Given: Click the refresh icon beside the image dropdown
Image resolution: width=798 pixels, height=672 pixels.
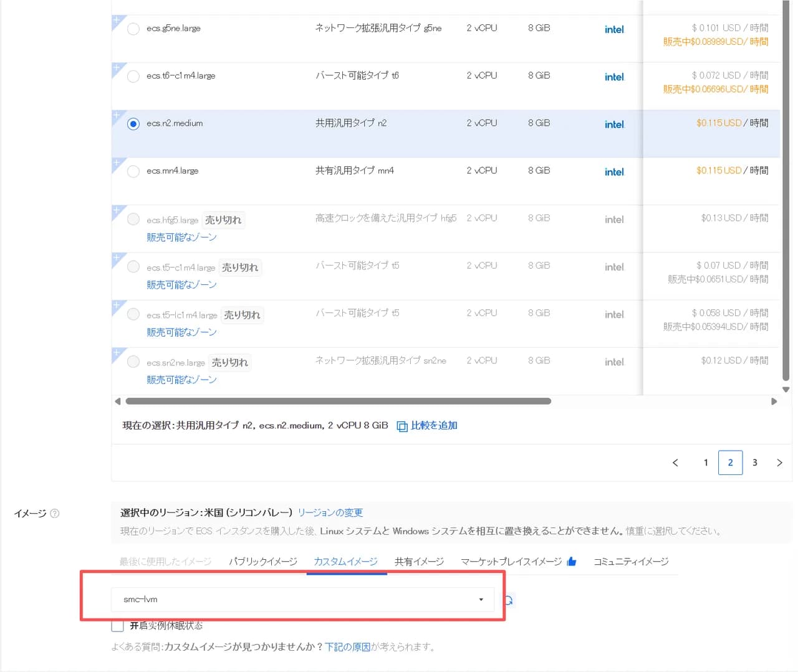Looking at the screenshot, I should click(509, 600).
